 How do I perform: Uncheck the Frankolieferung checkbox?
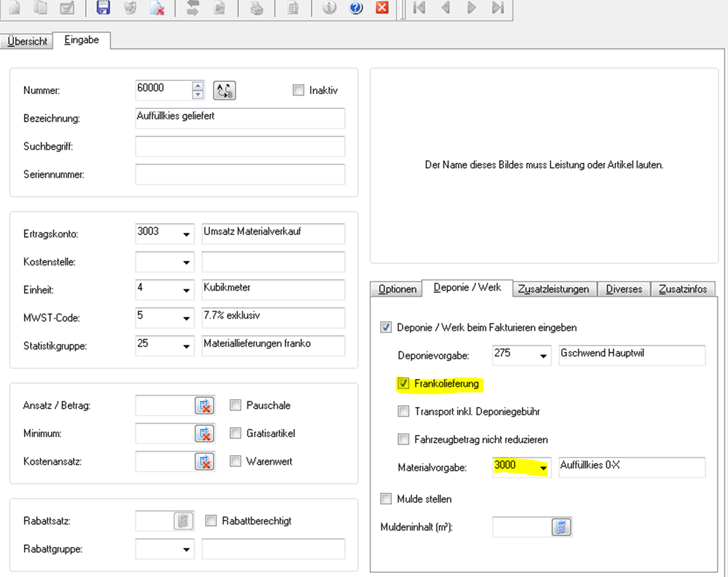click(x=403, y=384)
